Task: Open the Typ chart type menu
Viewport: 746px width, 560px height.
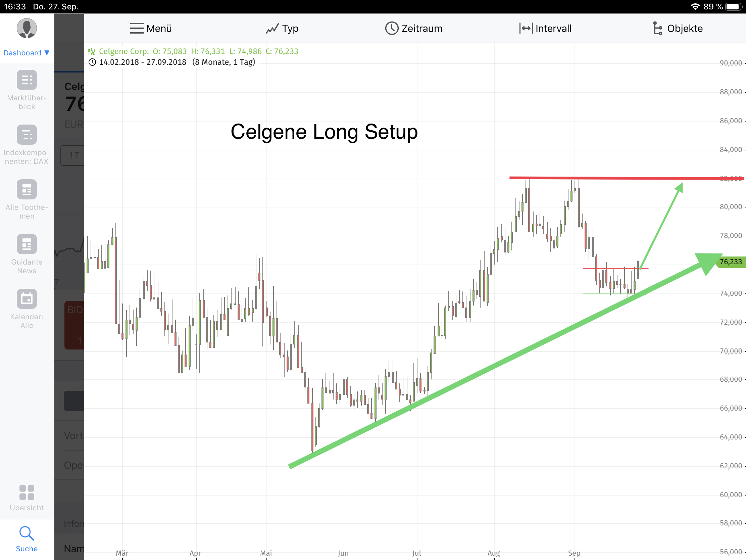Action: click(282, 28)
